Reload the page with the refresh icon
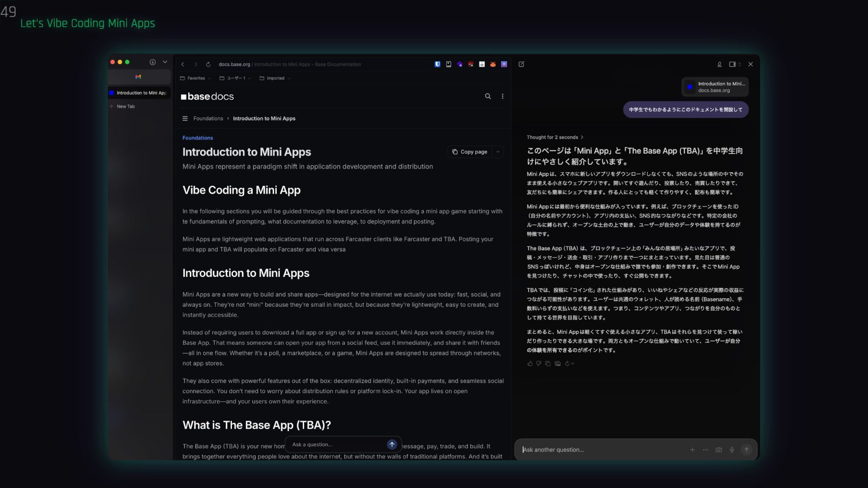The image size is (868, 488). click(x=208, y=64)
